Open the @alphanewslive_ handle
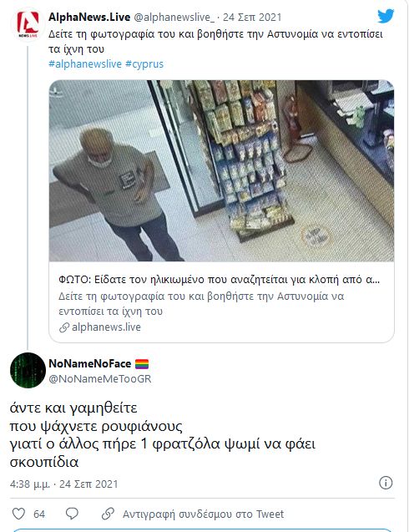This screenshot has height=532, width=409. 174,18
